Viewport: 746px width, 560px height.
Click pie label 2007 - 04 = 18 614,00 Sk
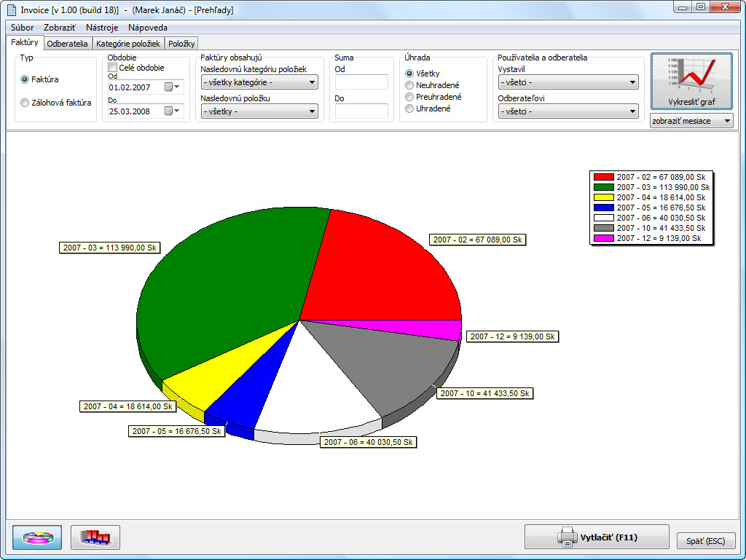click(128, 406)
